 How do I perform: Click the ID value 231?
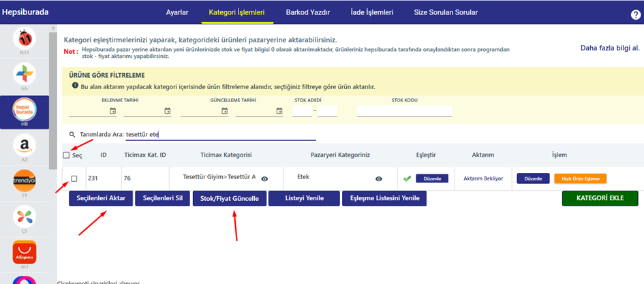tap(93, 178)
